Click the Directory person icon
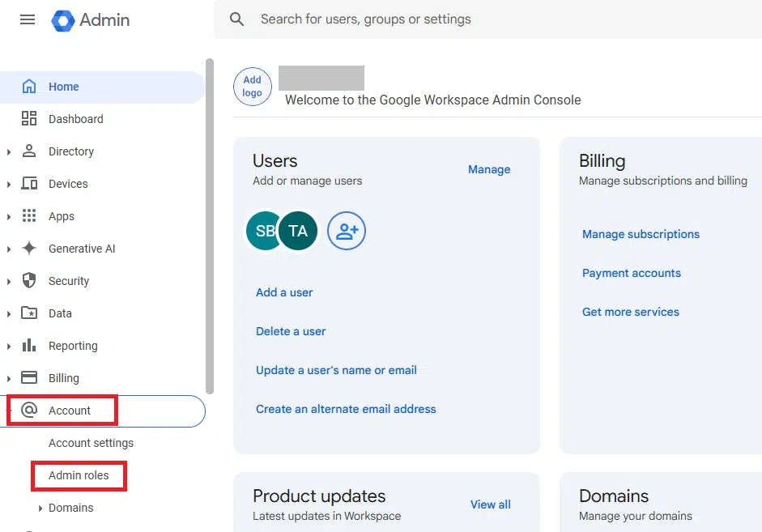Viewport: 762px width, 532px height. coord(29,151)
